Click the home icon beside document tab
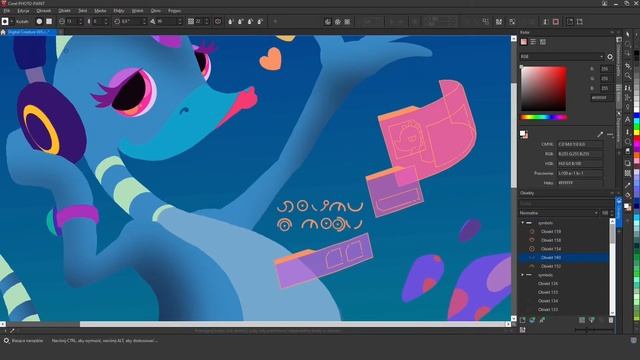640x360 pixels. (3, 32)
